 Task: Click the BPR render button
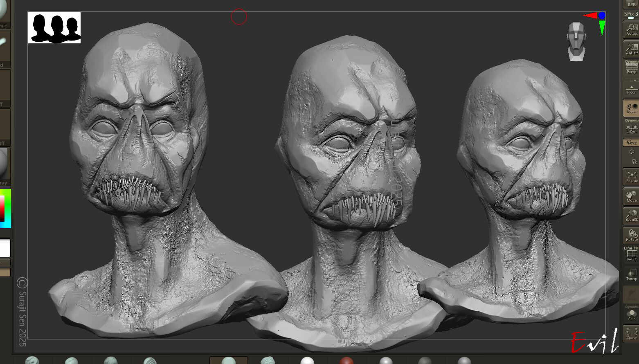pos(633,4)
